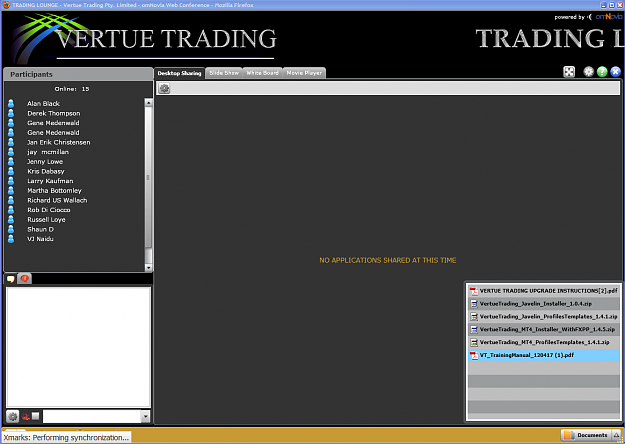Click the Participants panel header
Viewport: 625px width, 444px height.
coord(78,74)
